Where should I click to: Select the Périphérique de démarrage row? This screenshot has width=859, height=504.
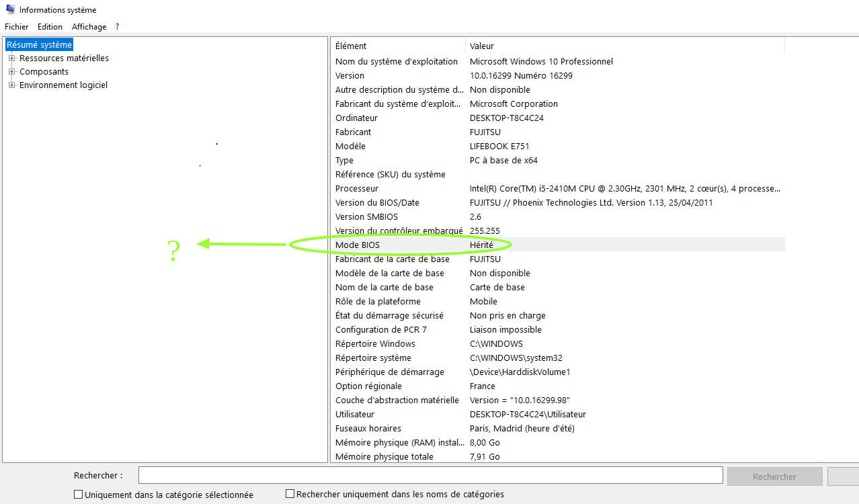coord(558,372)
